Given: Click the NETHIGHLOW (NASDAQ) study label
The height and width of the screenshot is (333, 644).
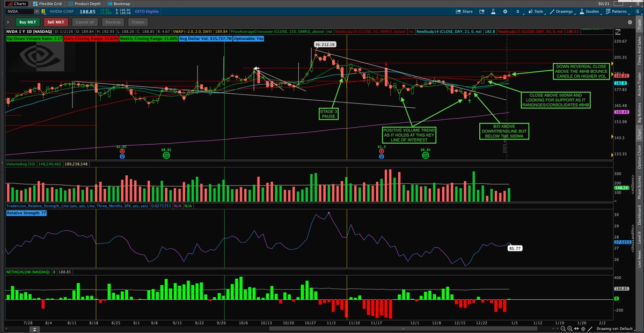Looking at the screenshot, I should coord(28,272).
